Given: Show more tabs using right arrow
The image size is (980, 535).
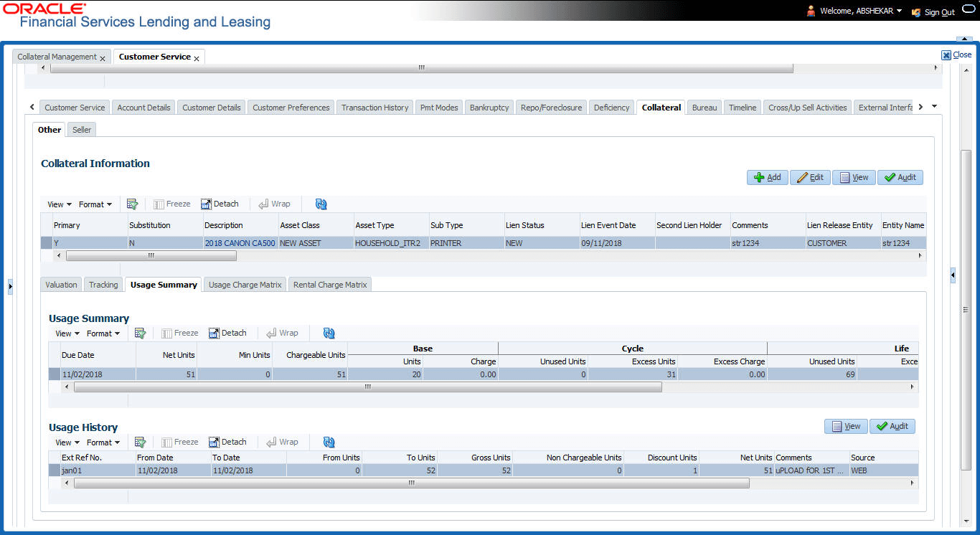Looking at the screenshot, I should point(921,108).
